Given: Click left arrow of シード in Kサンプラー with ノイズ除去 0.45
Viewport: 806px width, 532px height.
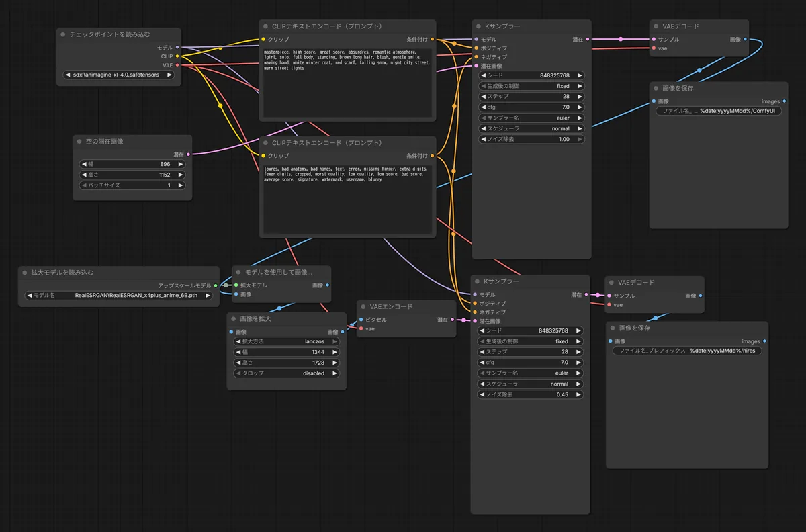Looking at the screenshot, I should (482, 330).
